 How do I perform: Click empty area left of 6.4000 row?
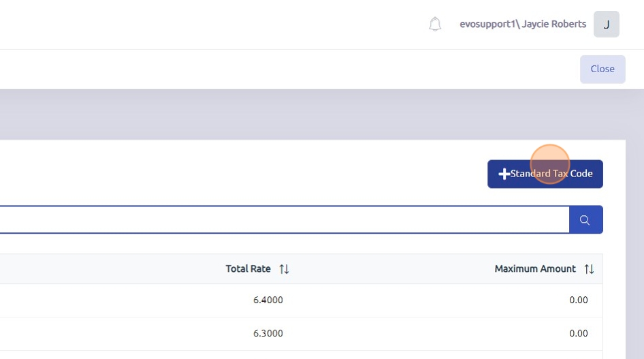click(x=102, y=300)
